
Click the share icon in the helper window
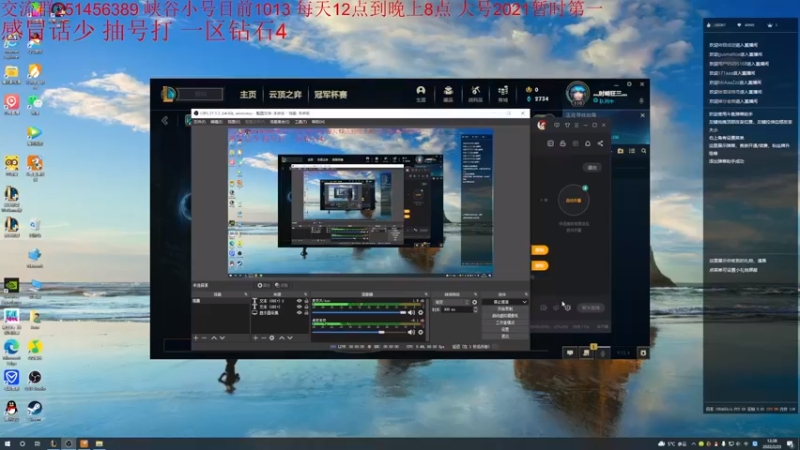click(600, 143)
